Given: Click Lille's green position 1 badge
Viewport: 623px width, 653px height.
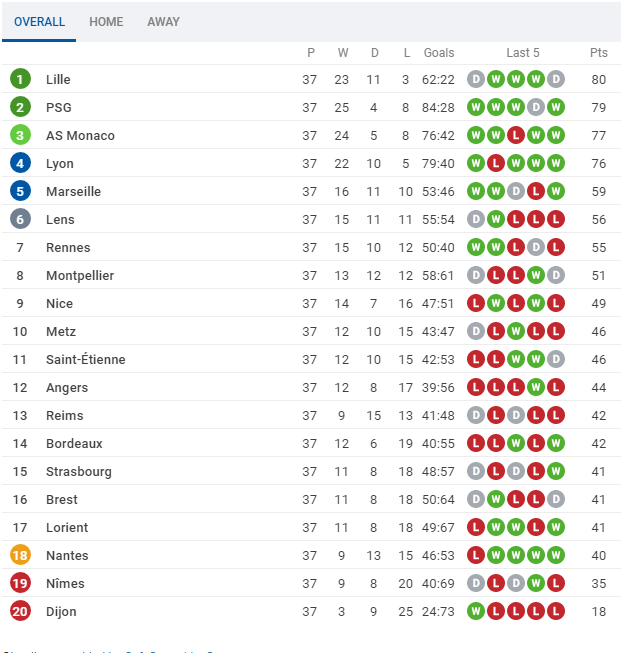Looking at the screenshot, I should (21, 79).
